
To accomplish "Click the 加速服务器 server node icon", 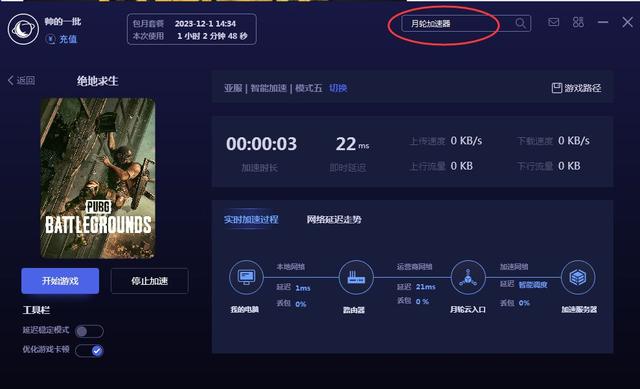I will pos(578,278).
